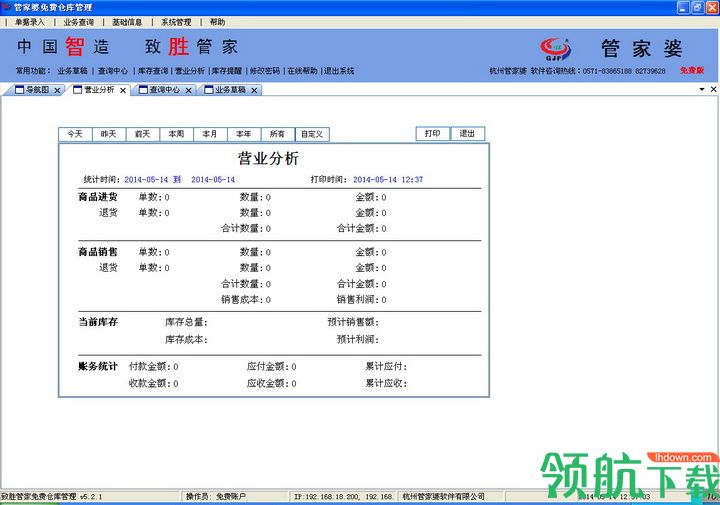Close the 导航图 tab
Image resolution: width=720 pixels, height=505 pixels.
tap(57, 90)
